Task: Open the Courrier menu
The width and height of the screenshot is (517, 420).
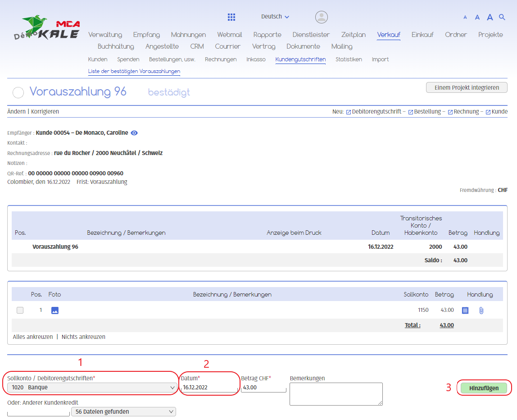Action: [x=227, y=46]
